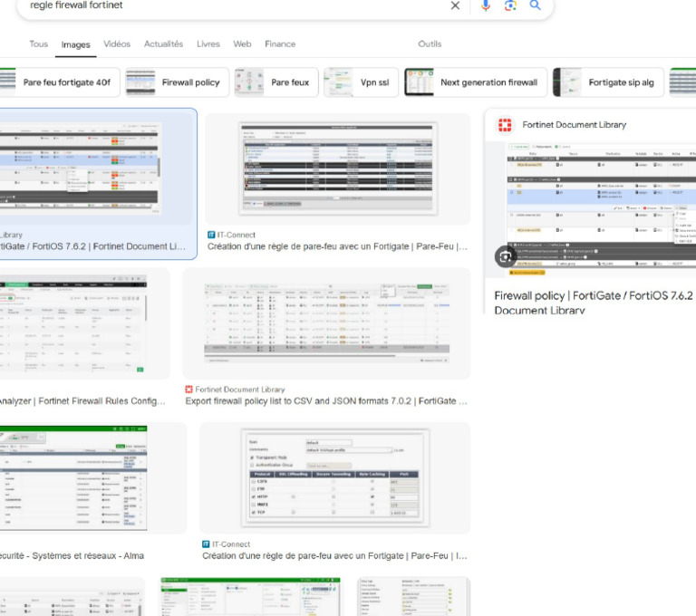The width and height of the screenshot is (696, 616).
Task: Open Google Lens camera search icon
Action: click(x=510, y=5)
